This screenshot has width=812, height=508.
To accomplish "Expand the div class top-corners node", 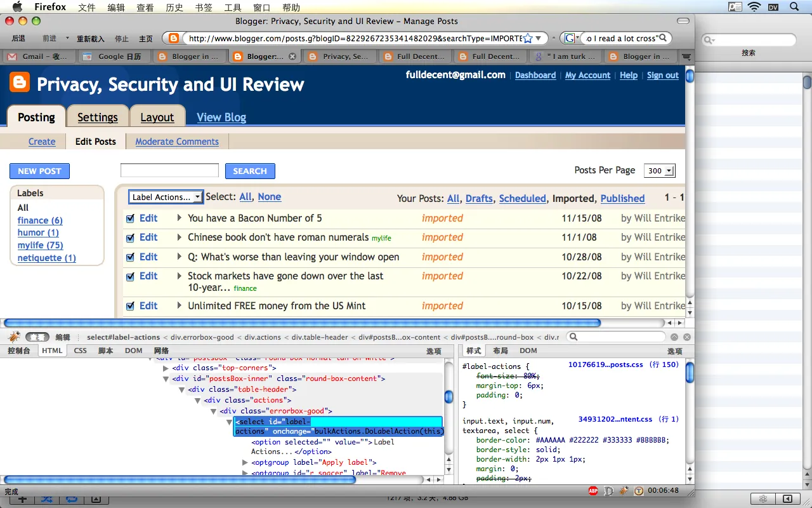I will [x=166, y=368].
